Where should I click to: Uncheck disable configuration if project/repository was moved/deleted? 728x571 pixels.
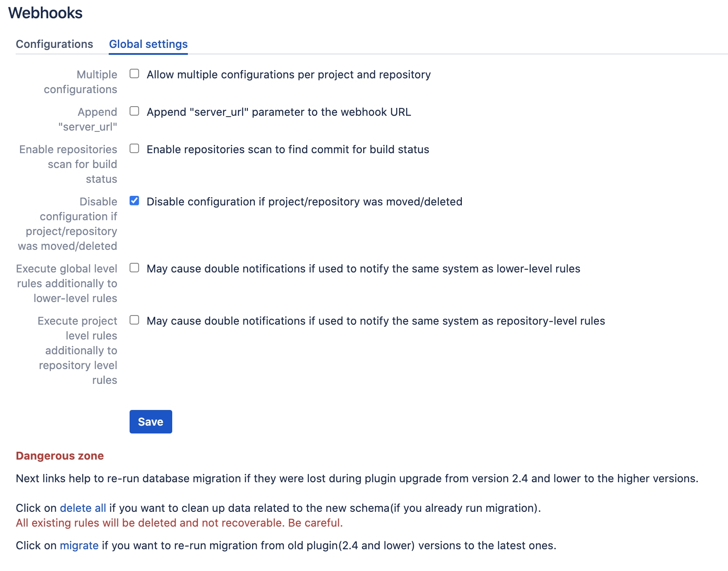(x=134, y=201)
